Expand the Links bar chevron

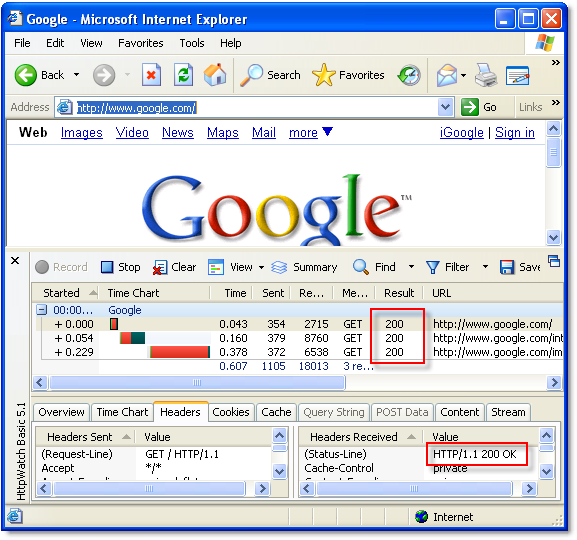556,102
